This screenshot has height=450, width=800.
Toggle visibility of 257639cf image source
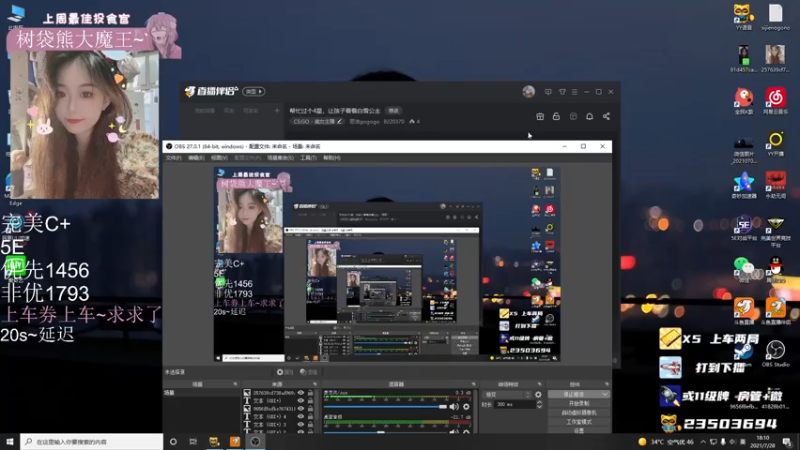[301, 393]
